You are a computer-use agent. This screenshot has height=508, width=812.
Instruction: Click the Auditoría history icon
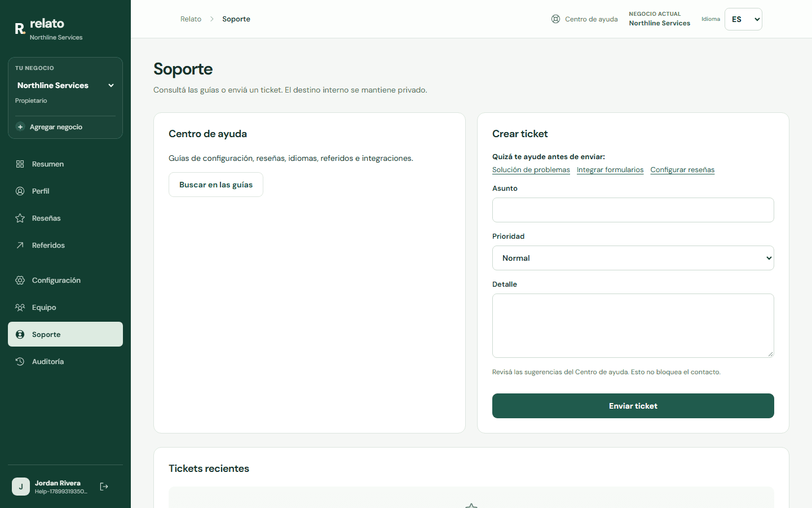coord(20,362)
